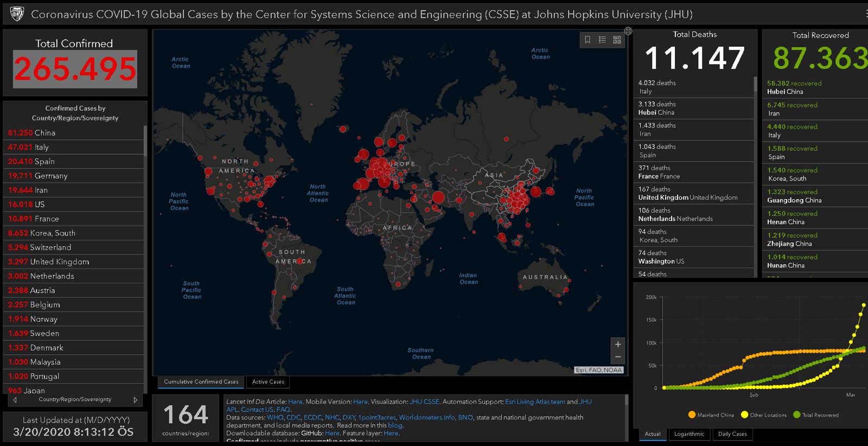Open the ECDC data source link
Viewport: 868px width, 446px height.
(312, 418)
